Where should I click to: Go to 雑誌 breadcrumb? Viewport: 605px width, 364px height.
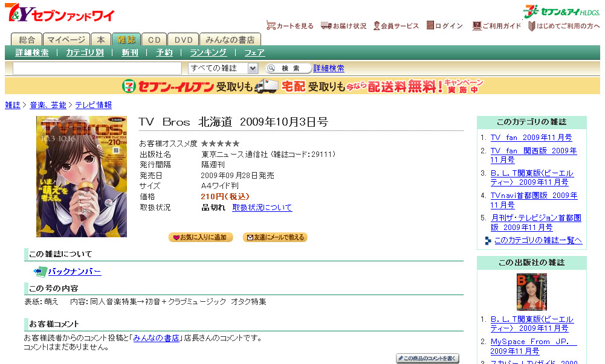pos(12,105)
